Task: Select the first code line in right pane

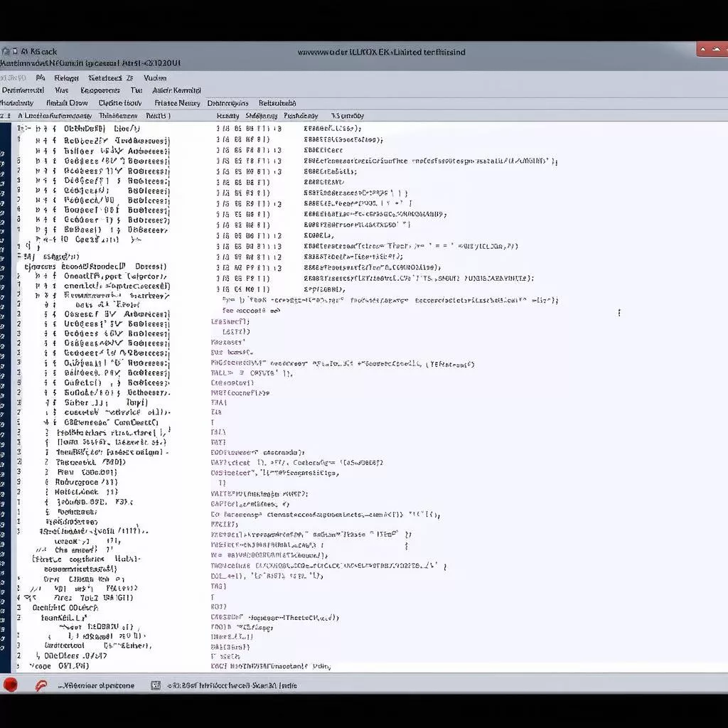Action: click(333, 129)
